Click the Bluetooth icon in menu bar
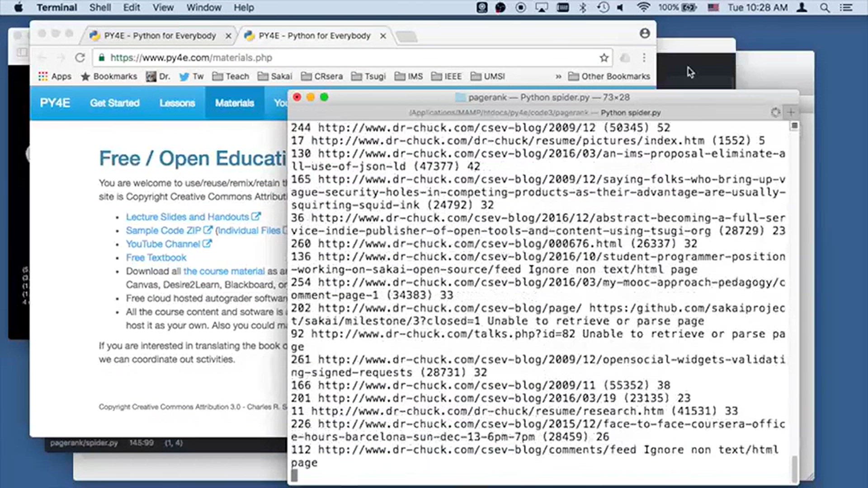The image size is (868, 488). (x=583, y=7)
